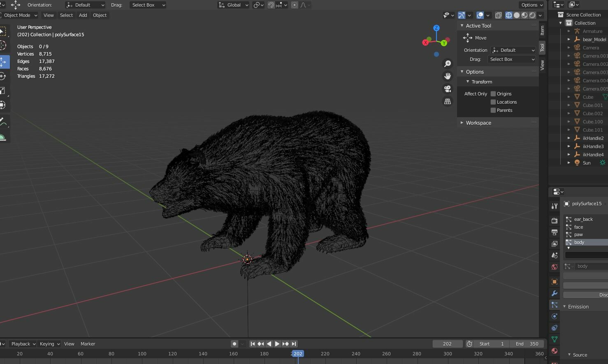Open the Add menu in the viewport header

tap(83, 15)
